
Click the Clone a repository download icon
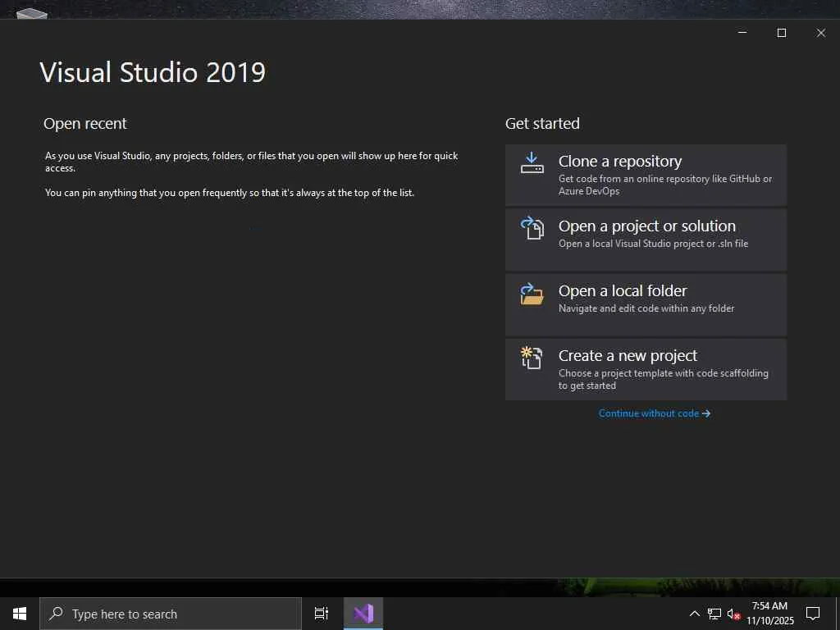click(532, 163)
